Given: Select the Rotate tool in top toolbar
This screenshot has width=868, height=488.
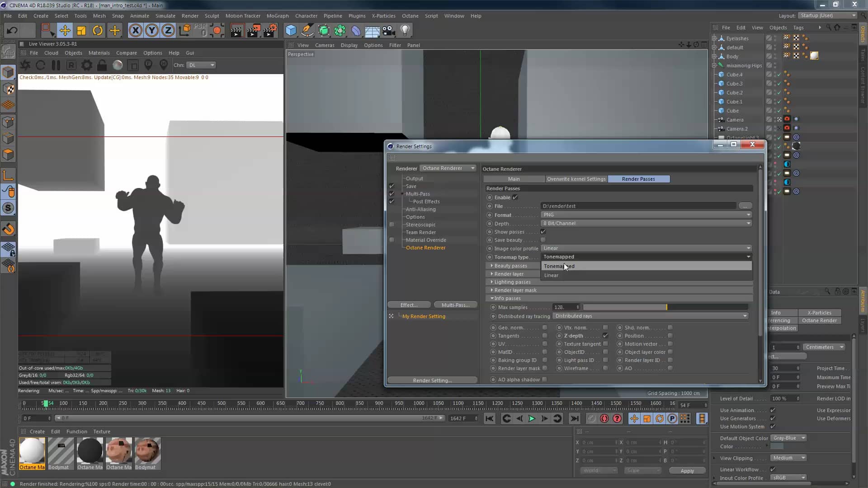Looking at the screenshot, I should [98, 31].
